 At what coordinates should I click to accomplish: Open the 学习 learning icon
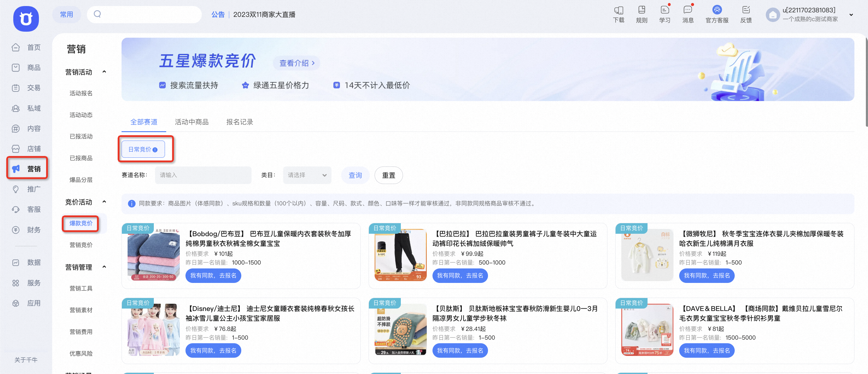click(664, 10)
